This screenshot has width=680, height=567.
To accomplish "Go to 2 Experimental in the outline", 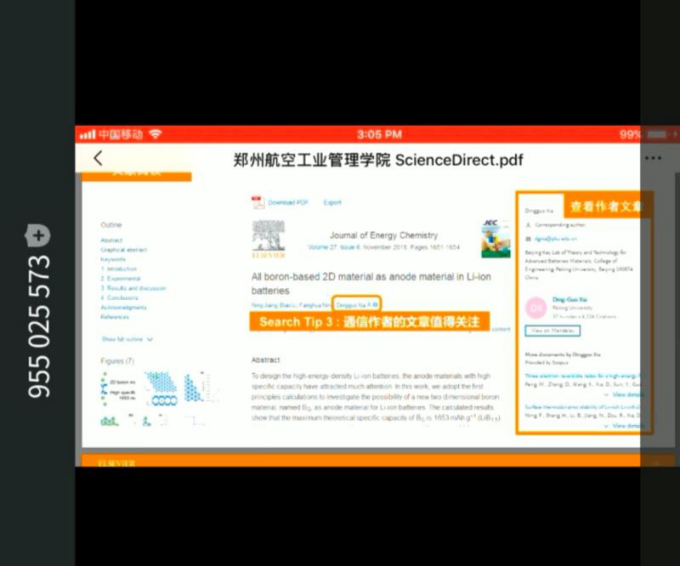I will click(x=121, y=279).
